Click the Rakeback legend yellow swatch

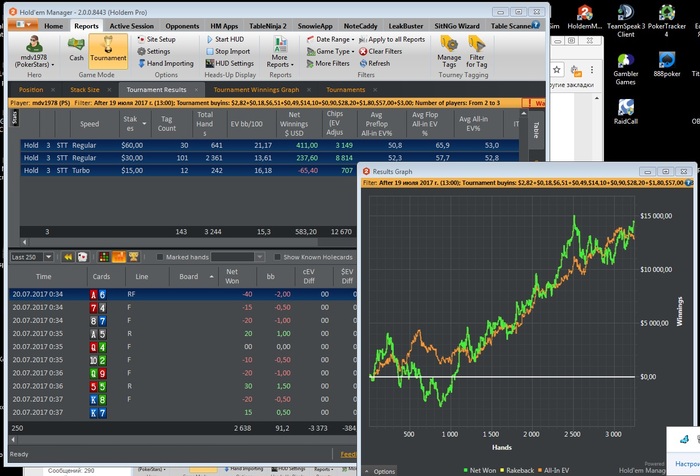coord(502,470)
